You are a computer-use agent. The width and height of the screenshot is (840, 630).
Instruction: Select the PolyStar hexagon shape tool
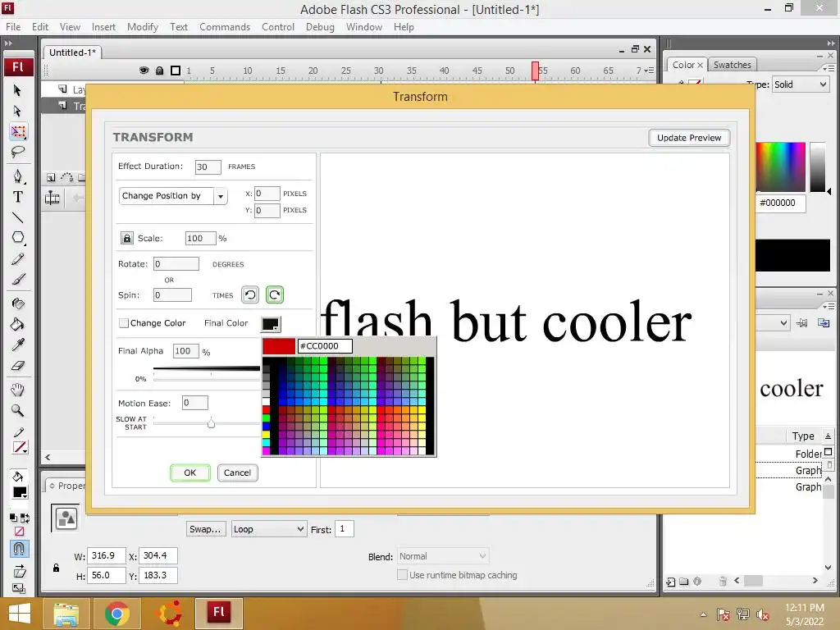click(18, 238)
